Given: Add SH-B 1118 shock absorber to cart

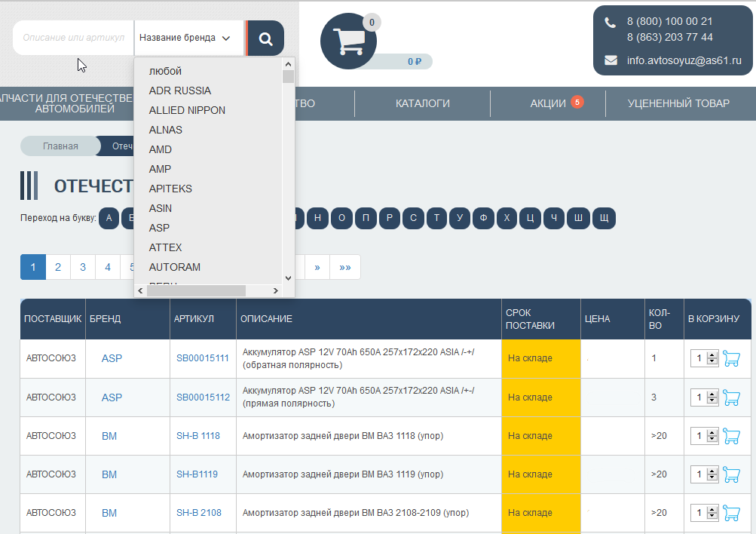Looking at the screenshot, I should coord(730,436).
